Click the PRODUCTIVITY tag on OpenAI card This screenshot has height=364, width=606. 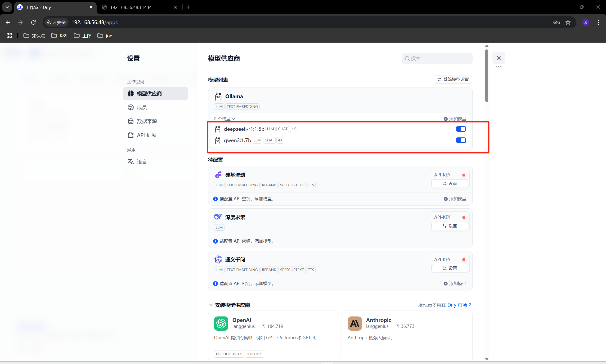[x=229, y=354]
